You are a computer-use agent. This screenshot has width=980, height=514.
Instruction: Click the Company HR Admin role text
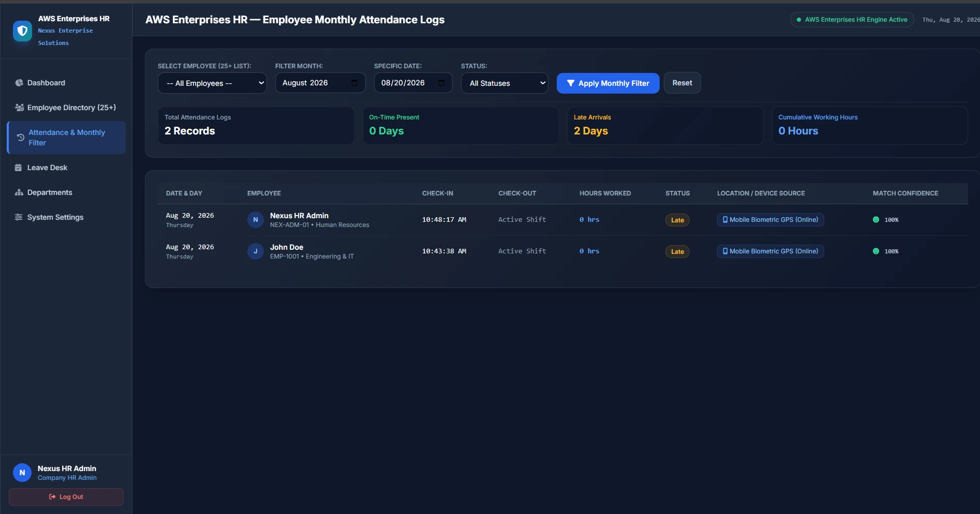pyautogui.click(x=67, y=478)
